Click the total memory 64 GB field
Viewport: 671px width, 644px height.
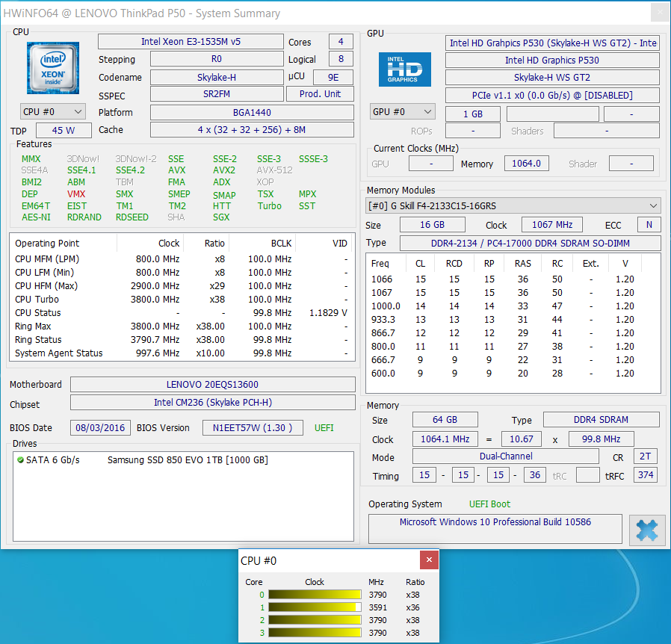[445, 419]
